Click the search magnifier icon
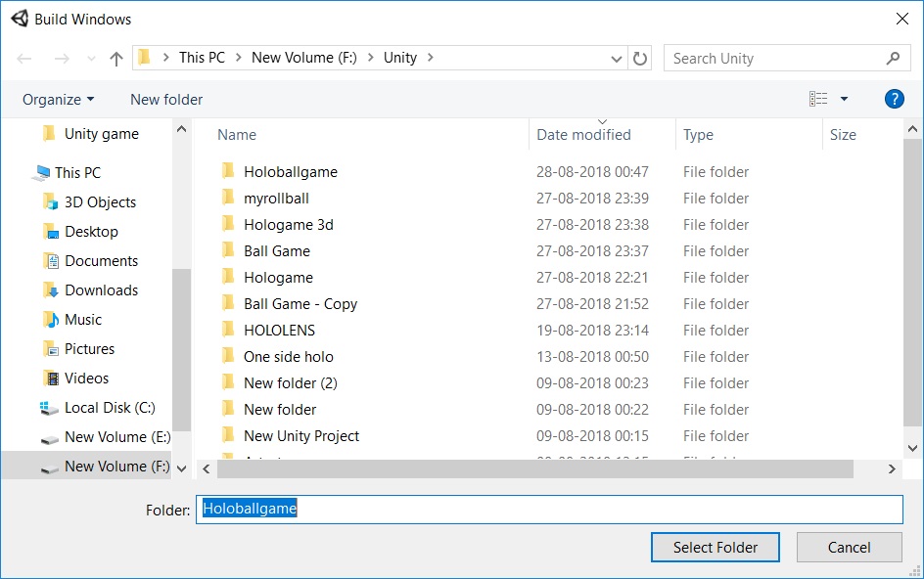This screenshot has width=924, height=579. (x=893, y=59)
